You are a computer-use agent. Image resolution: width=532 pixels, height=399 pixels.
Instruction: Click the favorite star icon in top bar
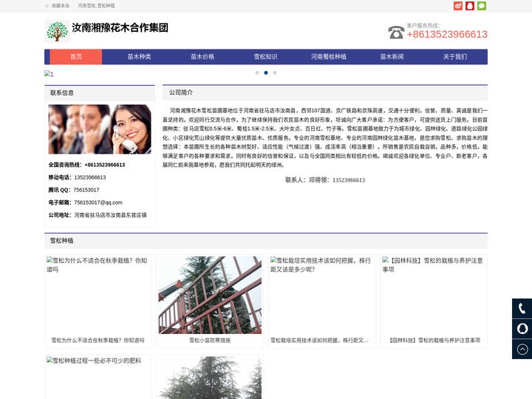[47, 6]
